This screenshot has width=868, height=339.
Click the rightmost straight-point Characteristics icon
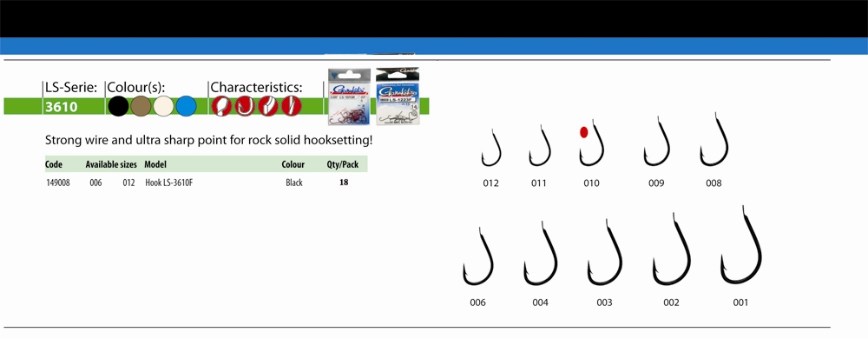tap(291, 106)
